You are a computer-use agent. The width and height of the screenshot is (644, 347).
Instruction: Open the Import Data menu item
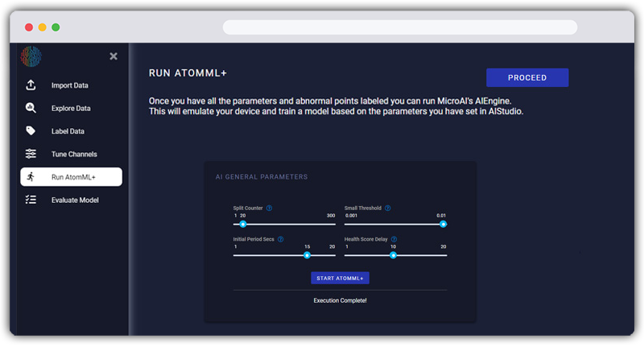point(71,85)
